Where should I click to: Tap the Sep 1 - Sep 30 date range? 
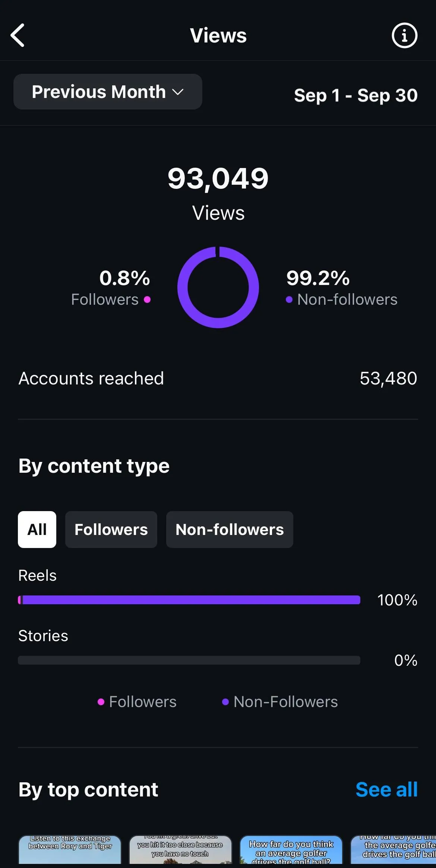pyautogui.click(x=356, y=95)
